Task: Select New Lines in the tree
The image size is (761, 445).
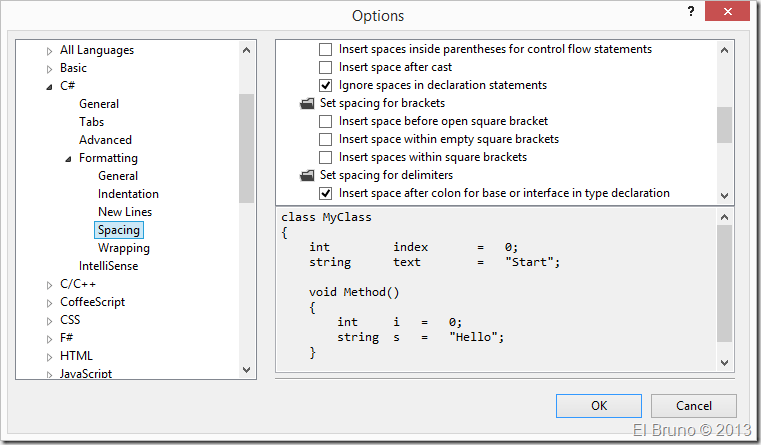Action: pyautogui.click(x=125, y=212)
